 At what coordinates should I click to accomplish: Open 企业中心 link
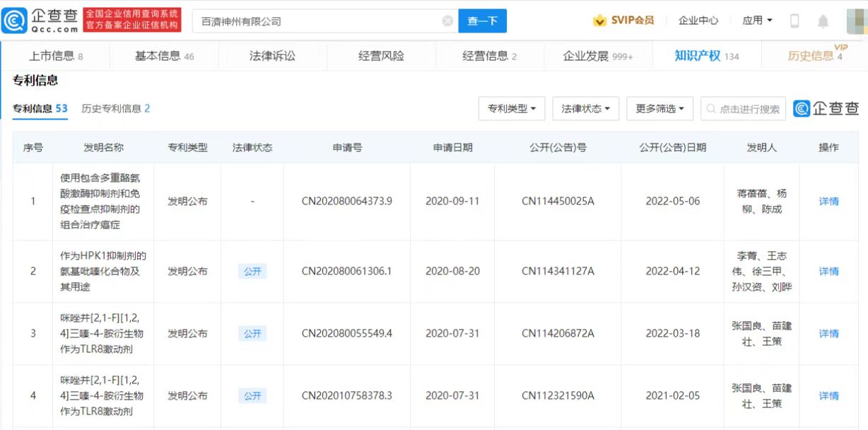point(698,21)
